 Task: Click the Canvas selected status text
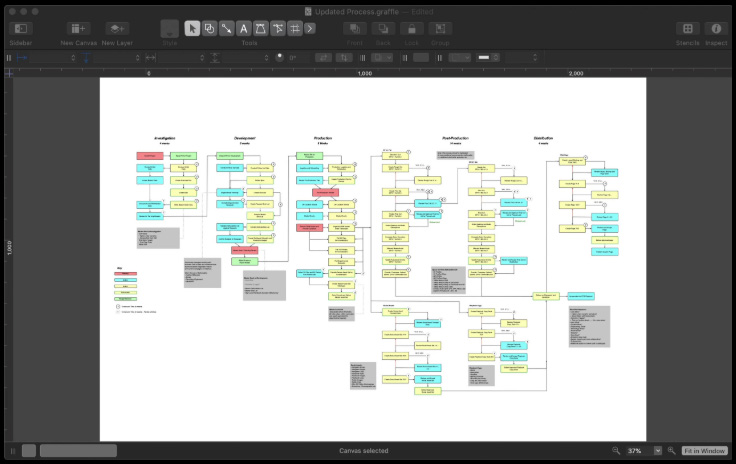tap(364, 451)
